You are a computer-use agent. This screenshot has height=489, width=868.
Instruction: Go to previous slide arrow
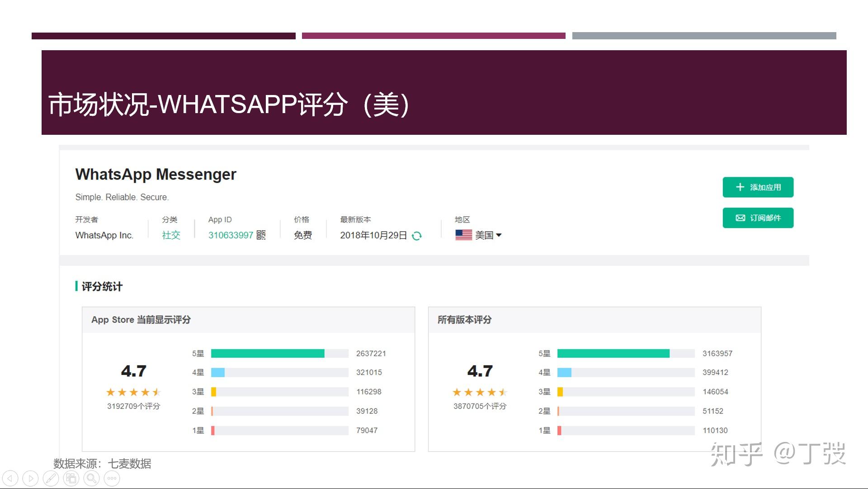10,478
